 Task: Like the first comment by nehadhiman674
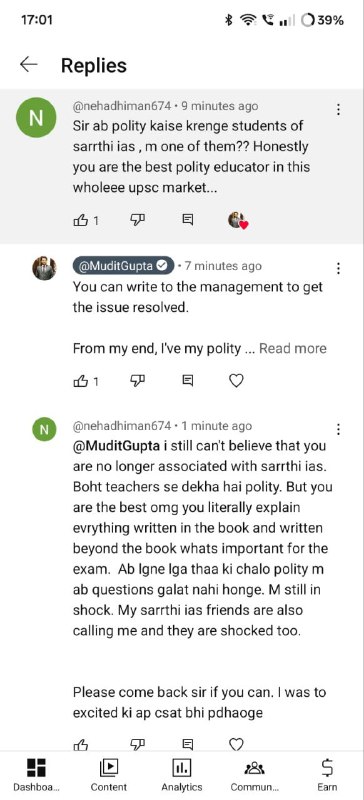tap(81, 220)
